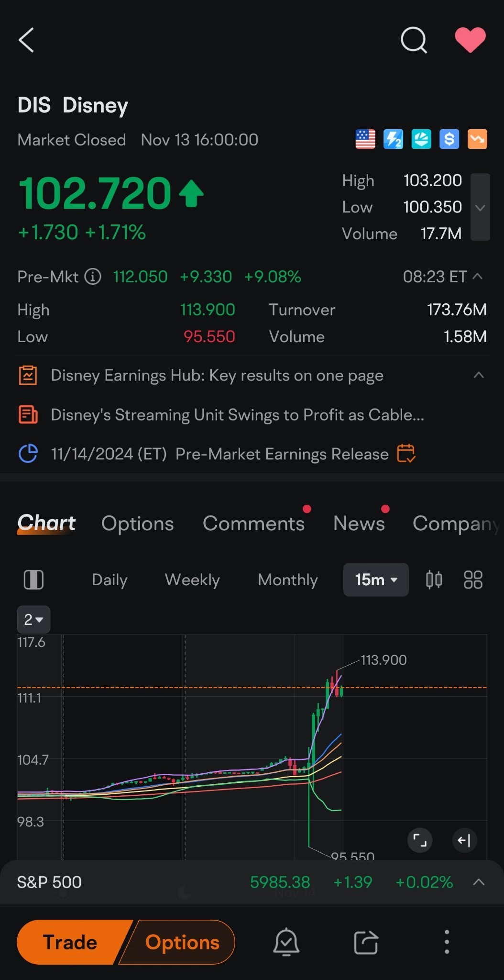Tap the US flag market icon
This screenshot has height=980, width=504.
pyautogui.click(x=365, y=139)
